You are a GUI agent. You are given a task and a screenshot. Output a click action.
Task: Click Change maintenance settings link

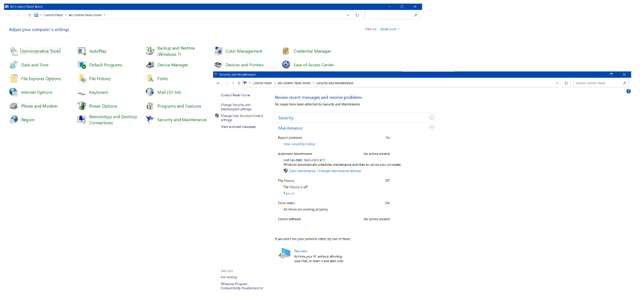340,171
